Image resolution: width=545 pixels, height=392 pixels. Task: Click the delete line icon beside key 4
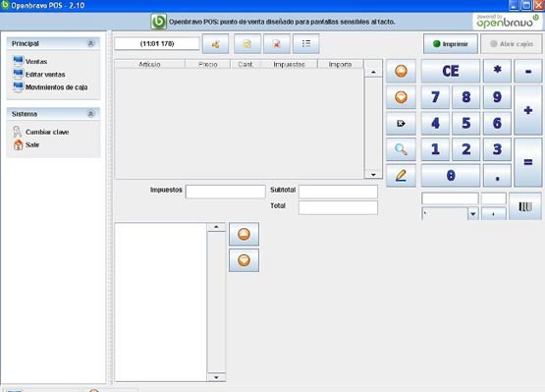pyautogui.click(x=401, y=123)
